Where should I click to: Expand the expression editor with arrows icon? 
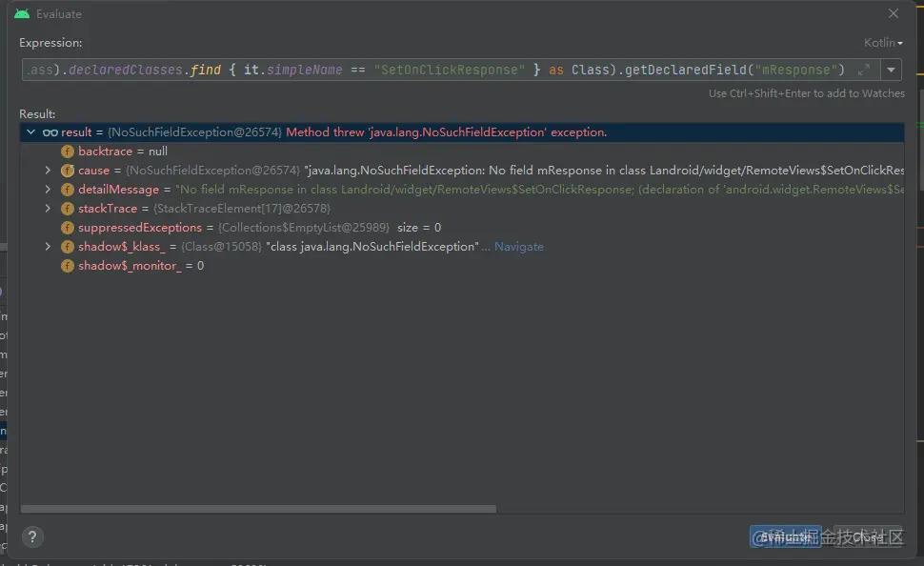coord(864,71)
